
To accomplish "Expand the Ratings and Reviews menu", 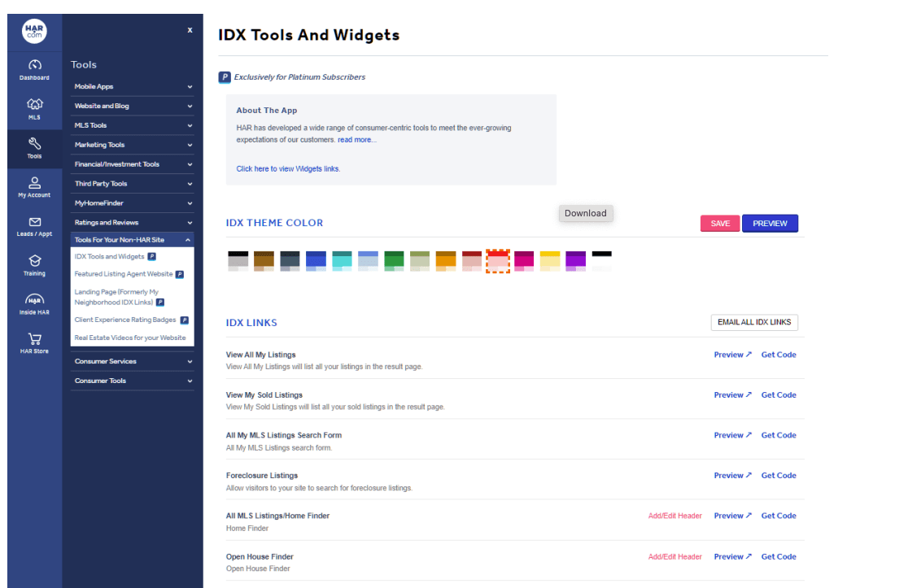I will (133, 222).
